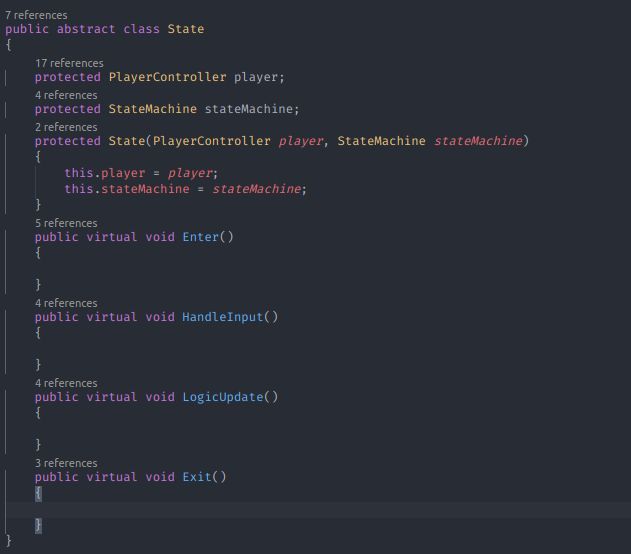This screenshot has height=554, width=631.
Task: Click the italic 'stateMachine' constructor parameter
Action: (x=478, y=141)
